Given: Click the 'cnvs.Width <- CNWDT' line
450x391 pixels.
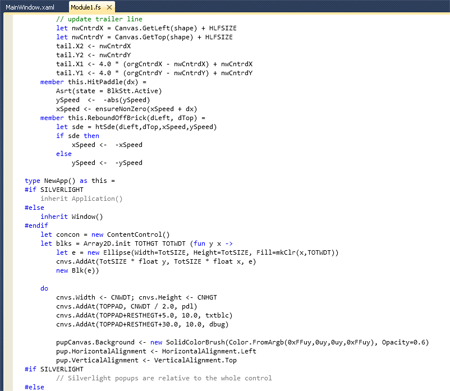Looking at the screenshot, I should coord(136,298).
